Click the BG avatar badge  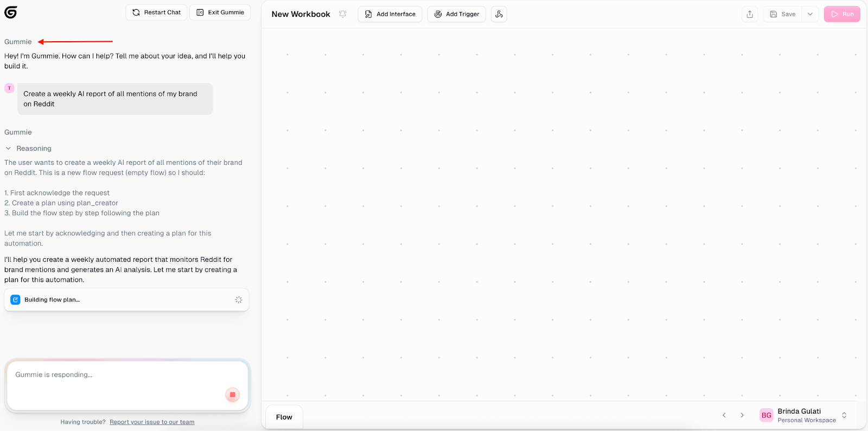(767, 415)
